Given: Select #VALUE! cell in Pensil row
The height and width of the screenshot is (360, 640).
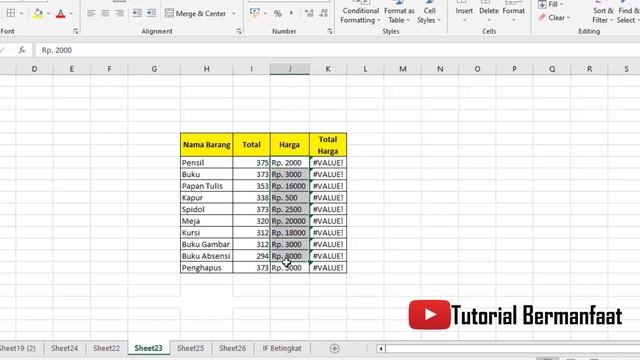Looking at the screenshot, I should 328,162.
